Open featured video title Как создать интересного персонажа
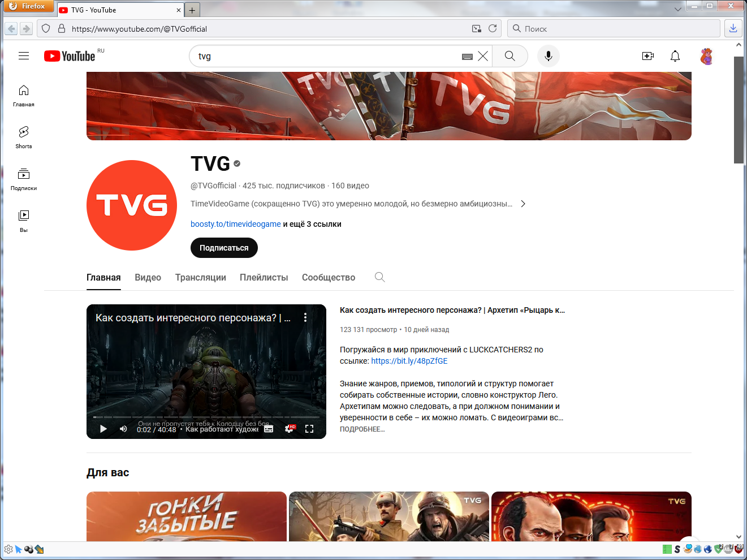This screenshot has width=747, height=560. (x=452, y=310)
